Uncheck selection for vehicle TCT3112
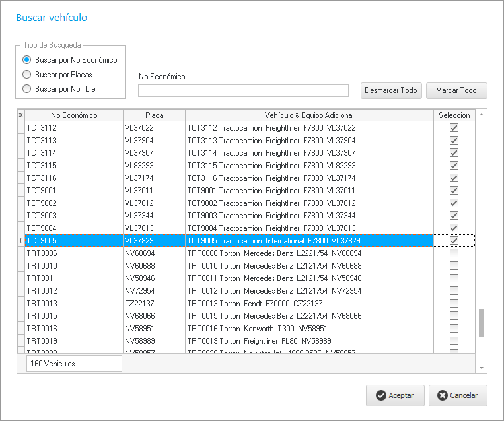 click(x=454, y=128)
